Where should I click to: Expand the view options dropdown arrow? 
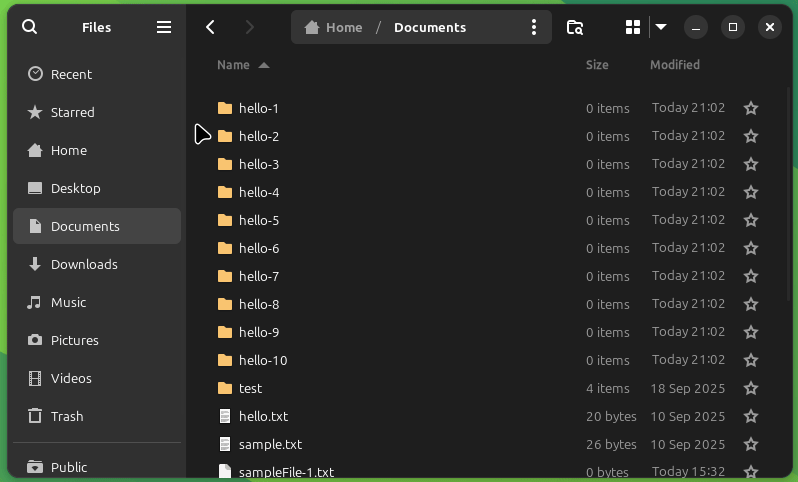(661, 27)
